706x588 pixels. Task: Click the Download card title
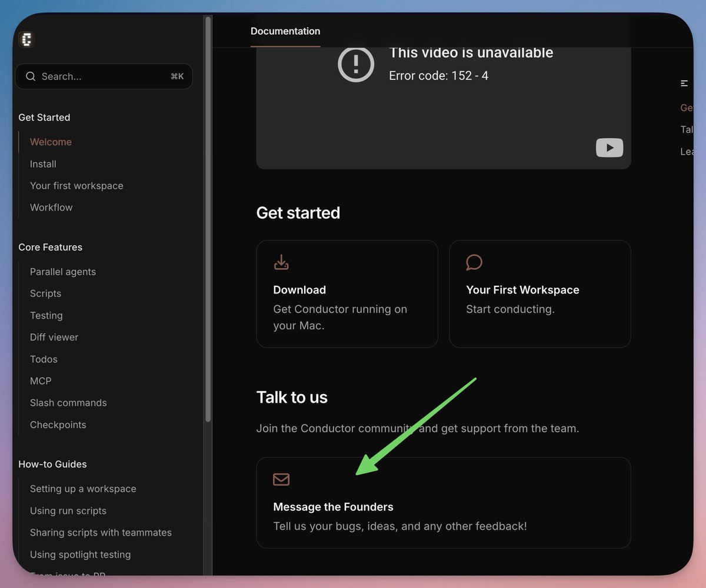[299, 290]
